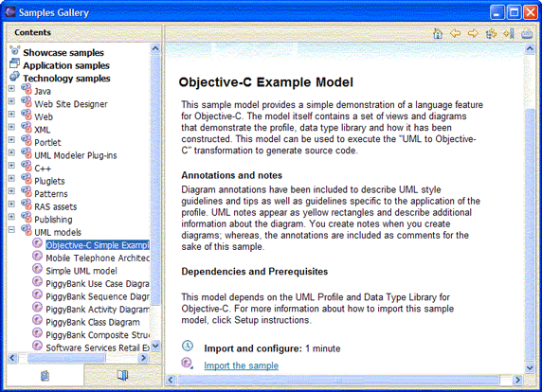Go forward with the right arrow
The image size is (542, 392).
(x=473, y=33)
